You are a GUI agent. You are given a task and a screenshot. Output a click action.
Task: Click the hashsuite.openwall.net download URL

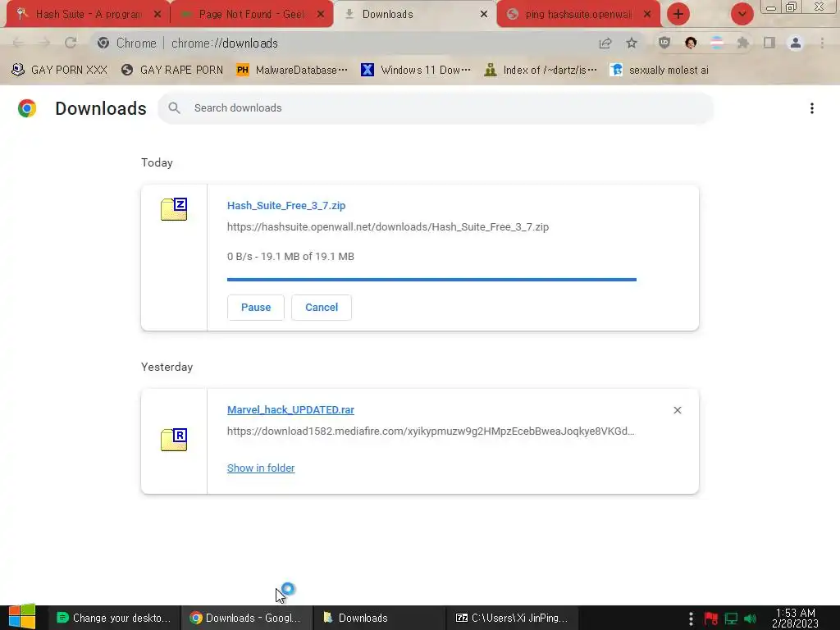pos(388,227)
